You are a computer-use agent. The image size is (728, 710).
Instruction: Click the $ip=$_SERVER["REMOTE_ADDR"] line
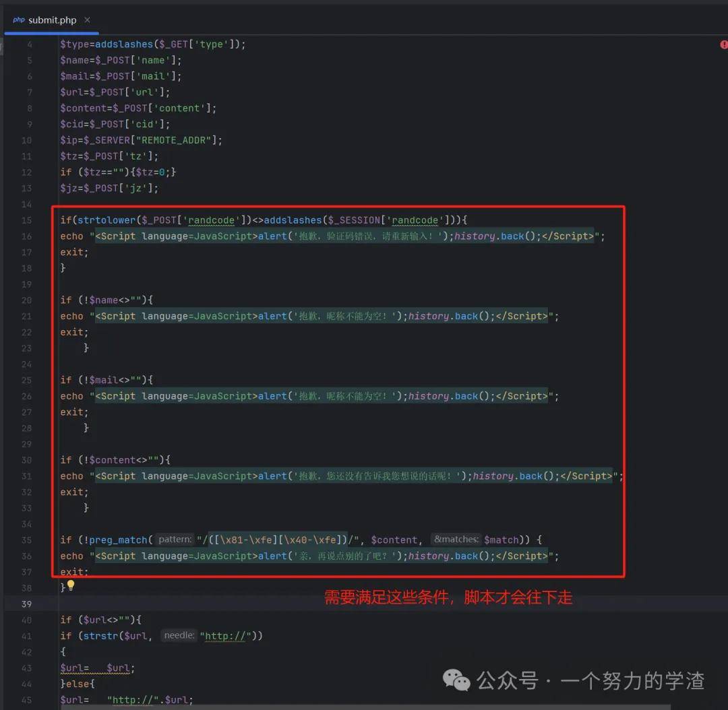coord(141,140)
